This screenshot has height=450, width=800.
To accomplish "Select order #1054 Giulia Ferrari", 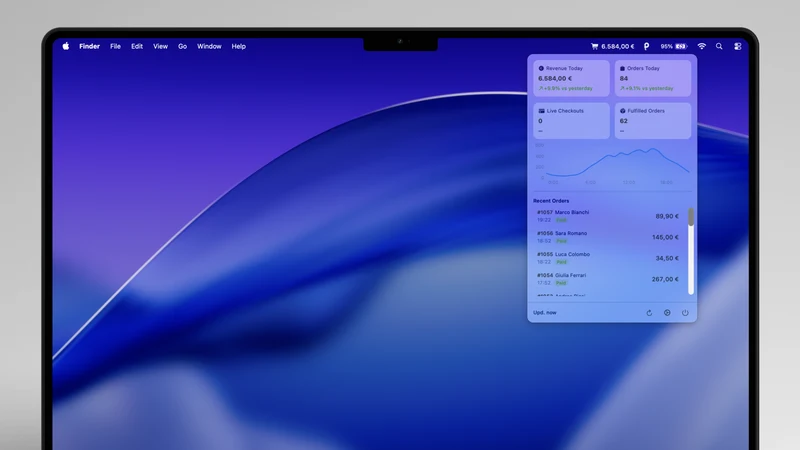I will click(x=608, y=279).
